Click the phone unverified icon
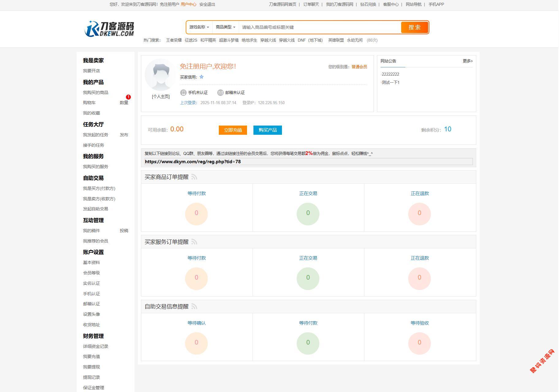Viewport: 559px width, 392px height. point(183,92)
